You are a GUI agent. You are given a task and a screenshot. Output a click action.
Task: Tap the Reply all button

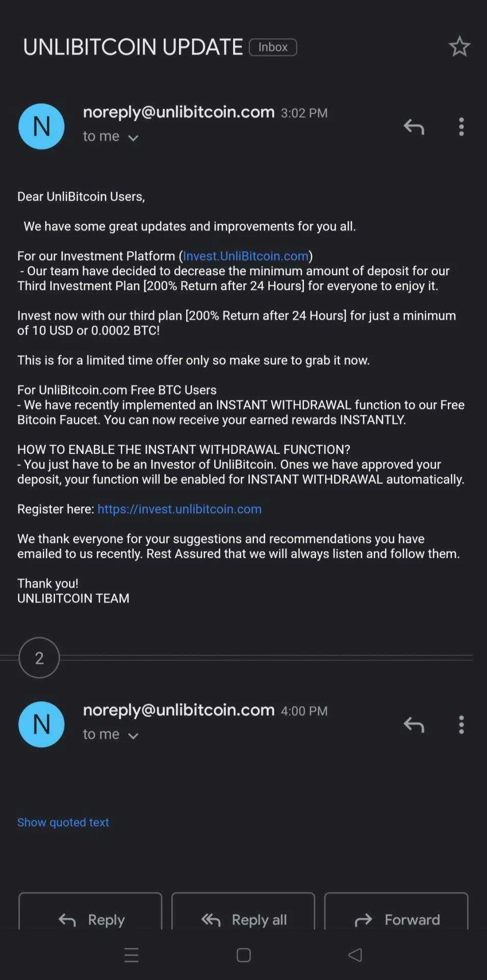(x=243, y=915)
